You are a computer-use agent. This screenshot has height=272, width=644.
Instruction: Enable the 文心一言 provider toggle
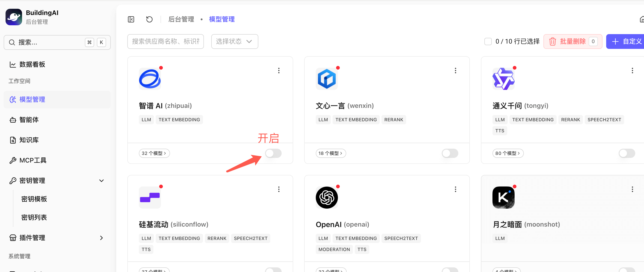point(450,153)
